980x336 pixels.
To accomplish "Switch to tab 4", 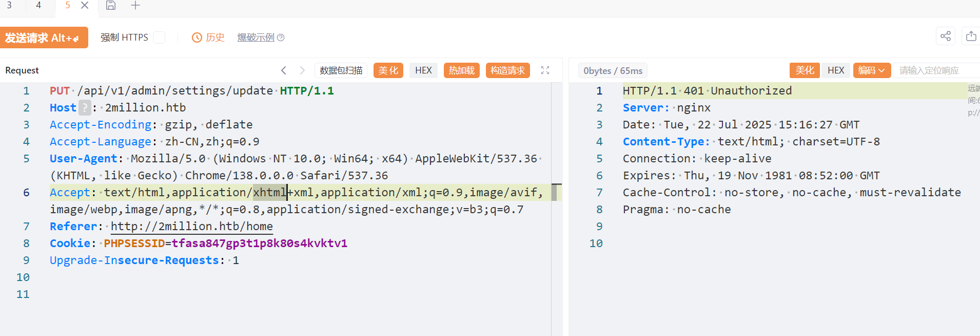I will pyautogui.click(x=38, y=6).
